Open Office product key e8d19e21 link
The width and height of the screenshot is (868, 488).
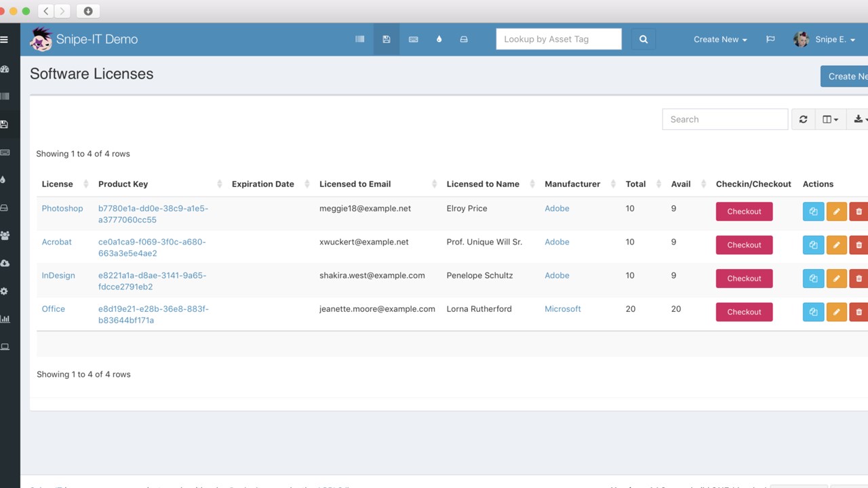[x=154, y=314]
